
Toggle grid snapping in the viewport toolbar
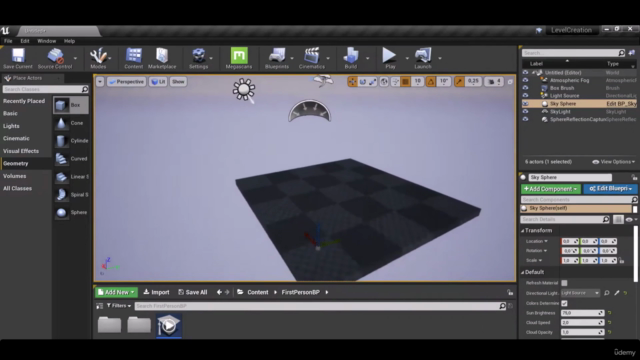[405, 82]
